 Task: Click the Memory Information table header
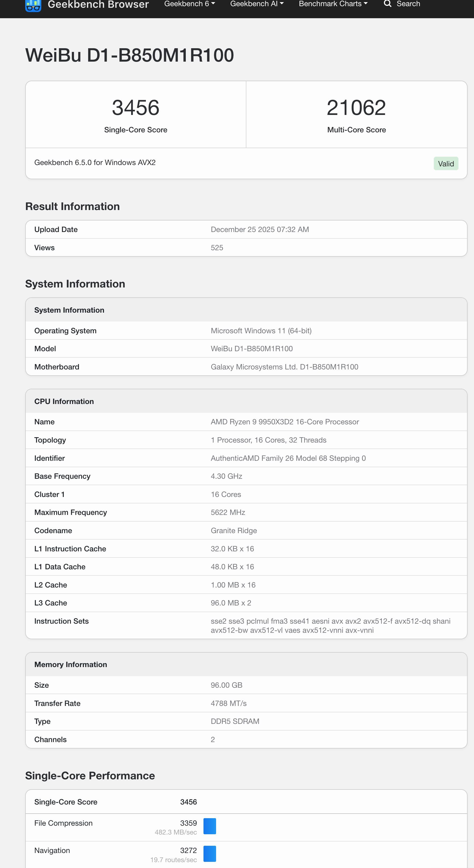[x=246, y=664]
